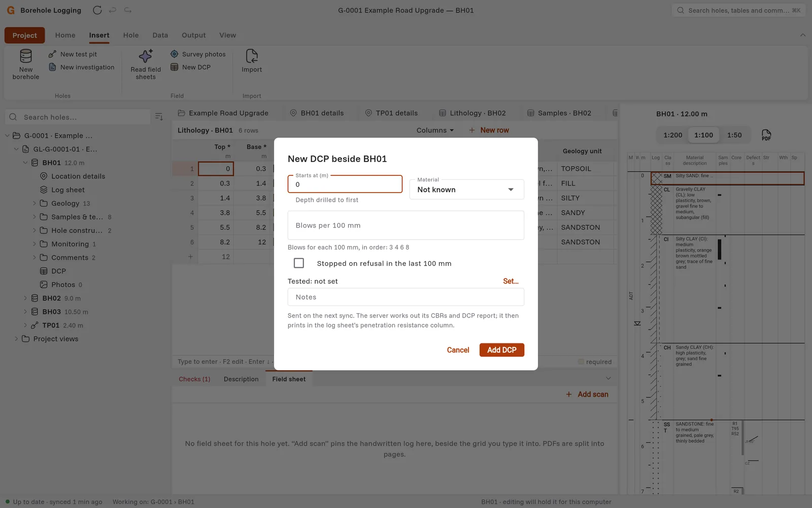Click the Add DCP button
This screenshot has width=812, height=508.
[x=502, y=350]
